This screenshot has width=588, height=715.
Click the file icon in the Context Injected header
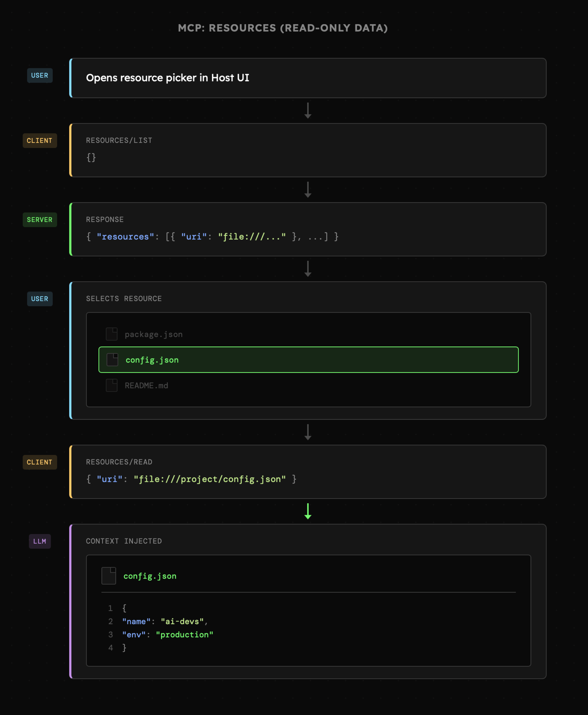click(109, 576)
